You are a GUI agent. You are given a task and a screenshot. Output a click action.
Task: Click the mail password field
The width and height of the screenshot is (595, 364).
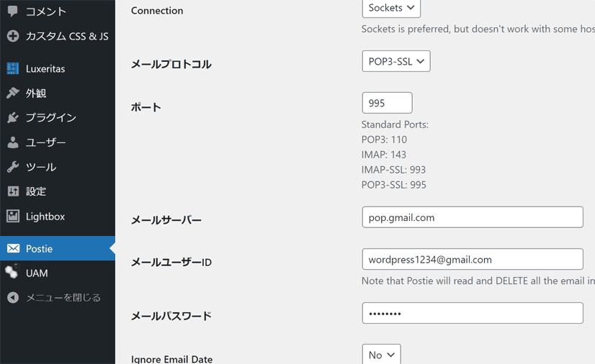473,313
